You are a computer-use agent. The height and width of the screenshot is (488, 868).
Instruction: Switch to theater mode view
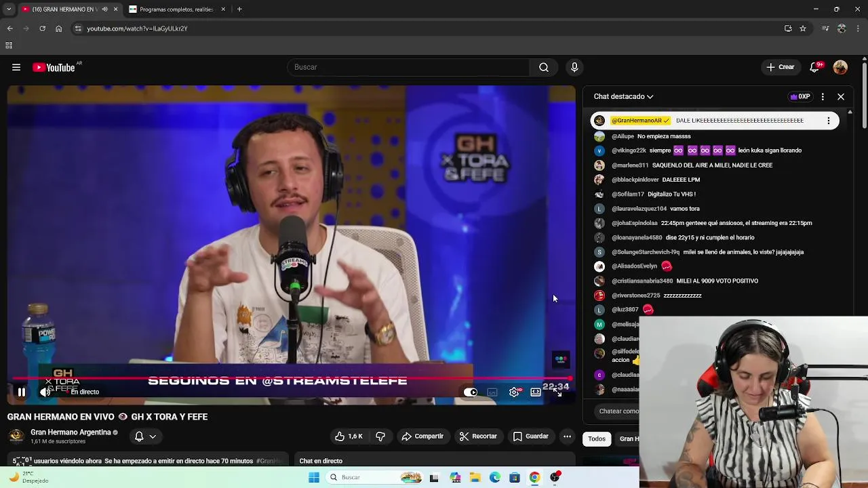pyautogui.click(x=536, y=392)
